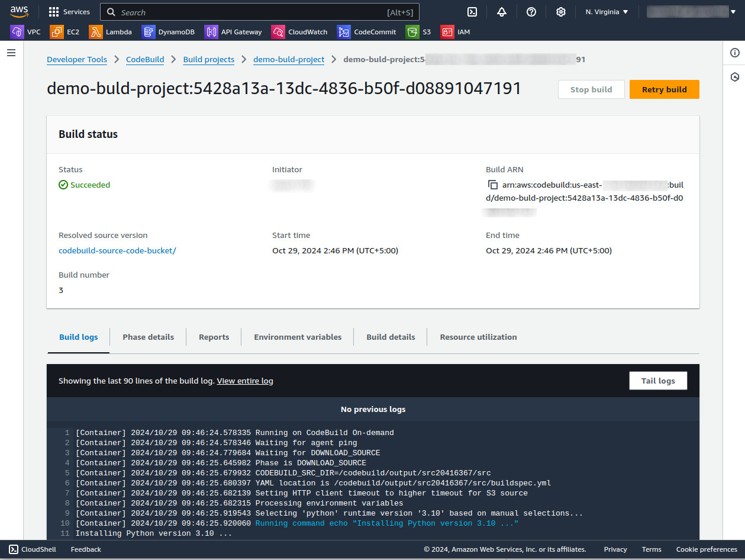The height and width of the screenshot is (560, 745).
Task: Click the AWS logo home icon
Action: 19,12
